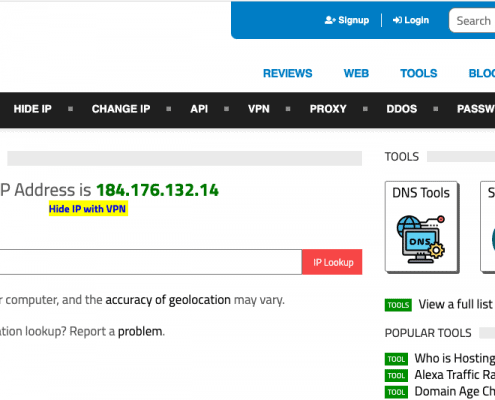The height and width of the screenshot is (400, 495).
Task: Open the REVIEWS menu
Action: pos(288,73)
